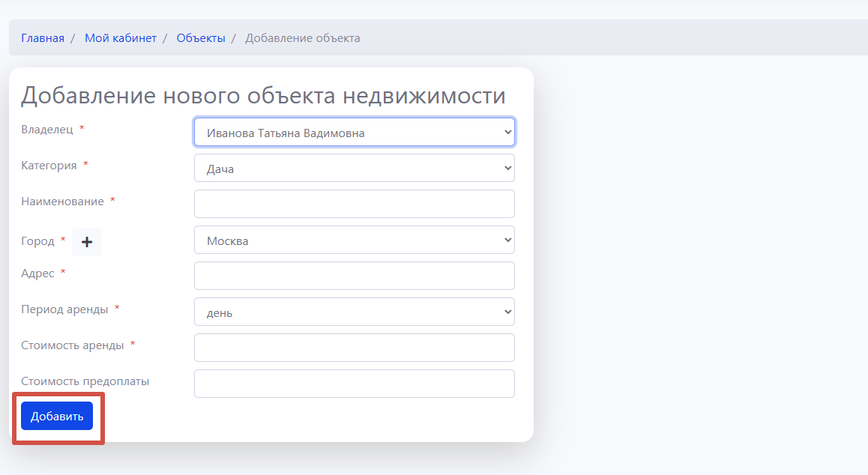Click the Добавление объекта breadcrumb text
The width and height of the screenshot is (868, 475).
pos(303,38)
